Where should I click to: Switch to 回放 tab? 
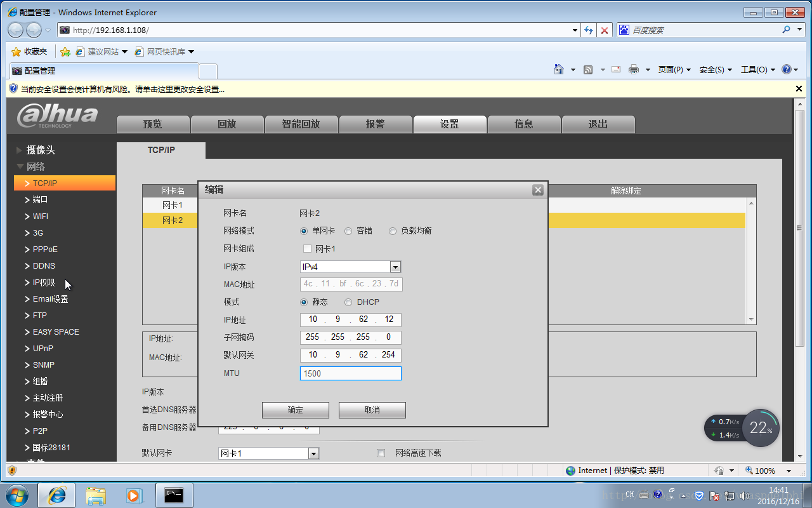click(227, 124)
